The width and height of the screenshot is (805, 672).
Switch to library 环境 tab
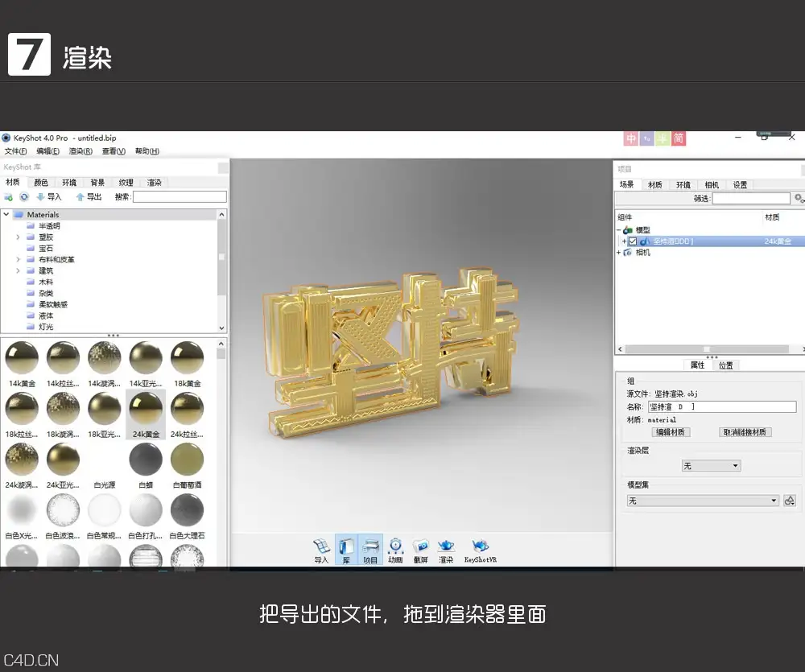pos(69,182)
